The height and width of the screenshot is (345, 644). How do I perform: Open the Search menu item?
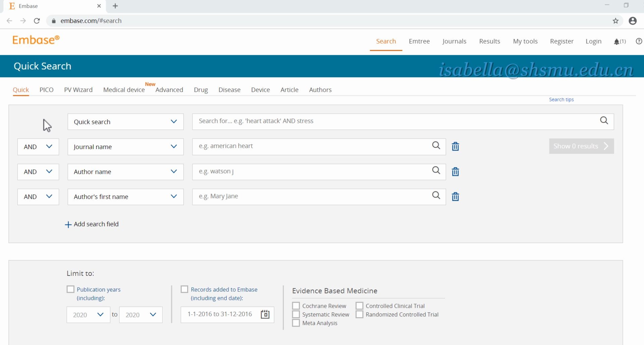386,41
